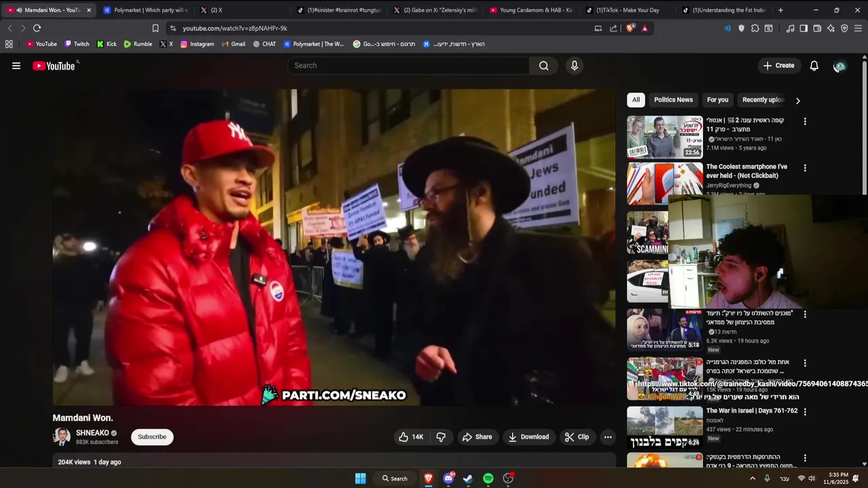Focus the YouTube search field

pyautogui.click(x=408, y=66)
